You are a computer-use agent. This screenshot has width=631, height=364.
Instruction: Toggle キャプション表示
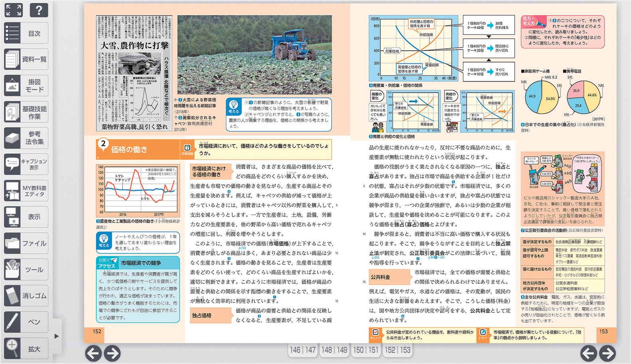point(26,164)
